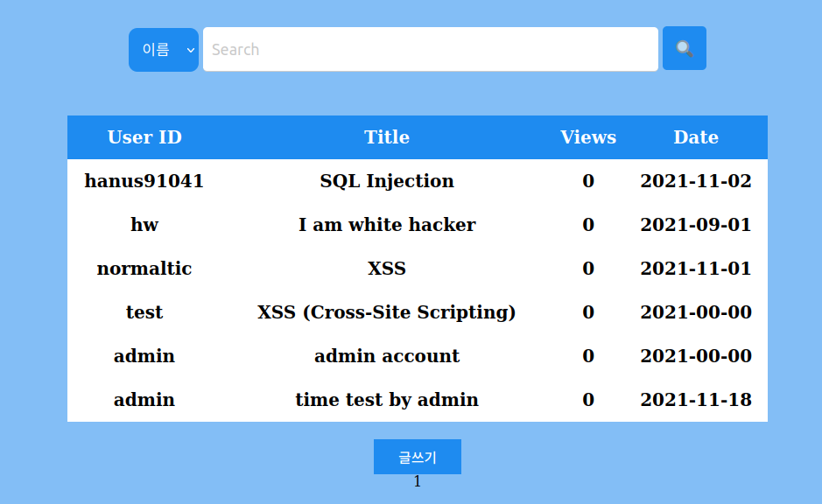The image size is (822, 504).
Task: Click the User ID column header
Action: point(144,137)
